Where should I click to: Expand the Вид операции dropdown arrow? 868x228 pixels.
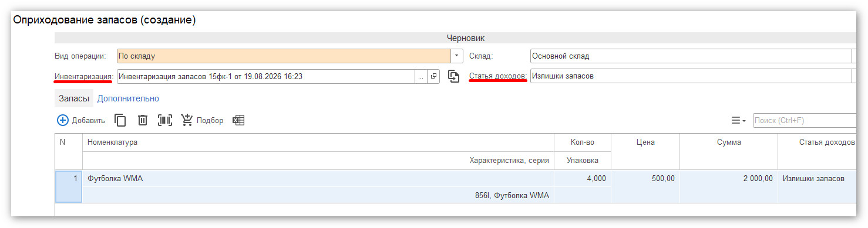457,56
